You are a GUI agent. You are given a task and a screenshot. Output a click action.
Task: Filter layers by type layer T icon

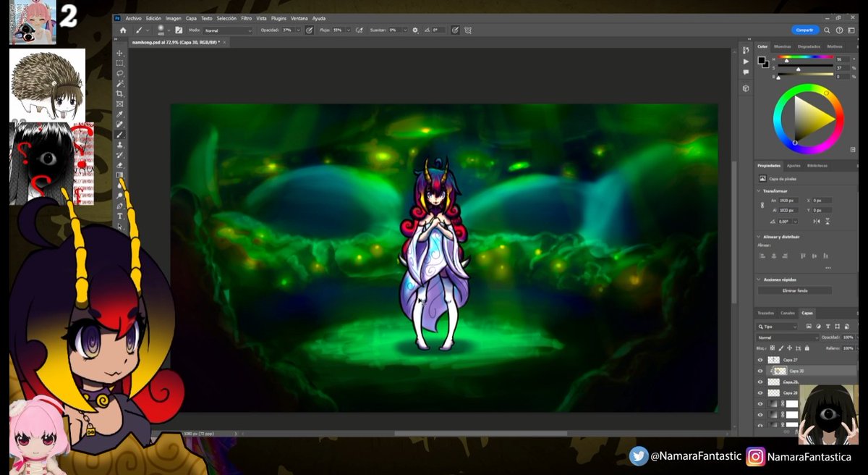827,327
